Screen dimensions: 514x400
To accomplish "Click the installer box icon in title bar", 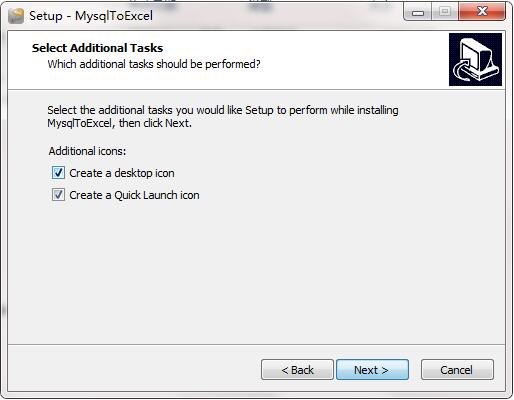I will click(16, 16).
